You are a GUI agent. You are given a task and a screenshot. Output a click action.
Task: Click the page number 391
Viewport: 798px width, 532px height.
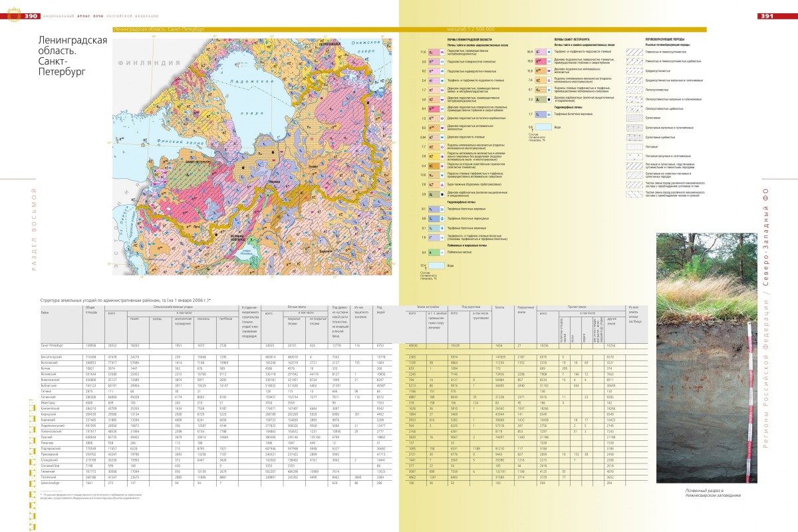(x=767, y=16)
